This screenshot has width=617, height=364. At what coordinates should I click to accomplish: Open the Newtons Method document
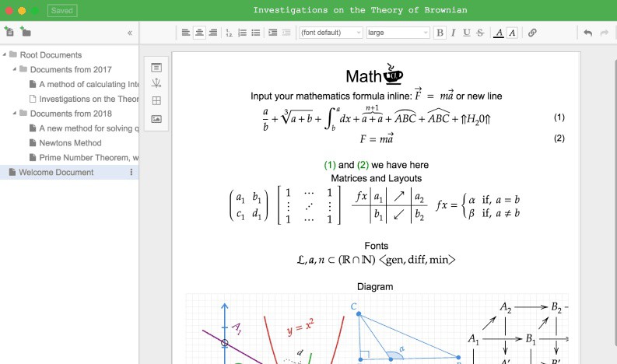pos(70,143)
